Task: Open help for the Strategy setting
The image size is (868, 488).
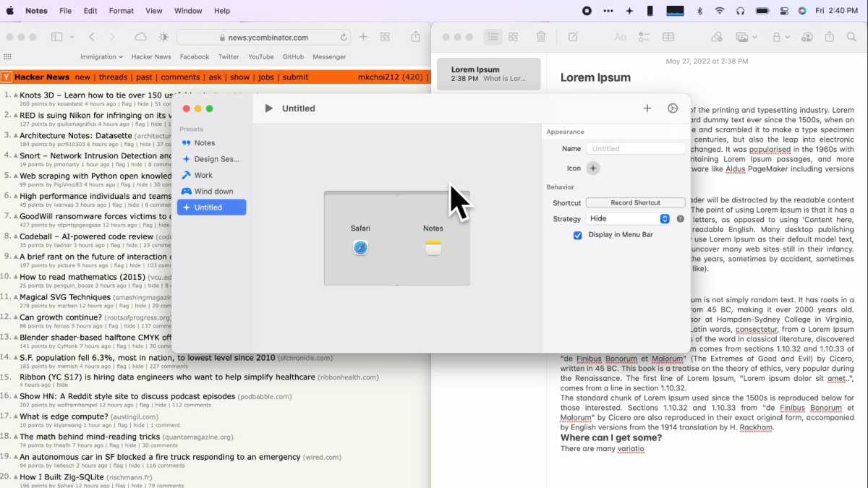Action: click(680, 218)
